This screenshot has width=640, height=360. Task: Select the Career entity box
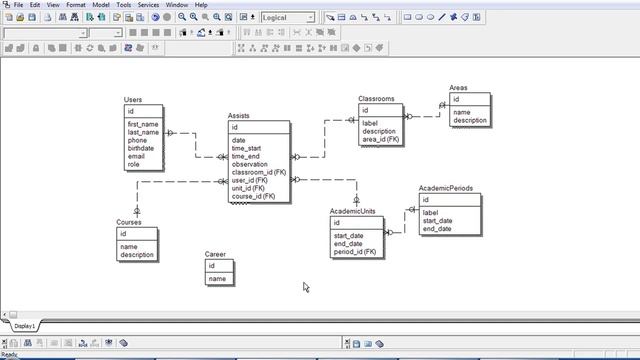(x=219, y=272)
